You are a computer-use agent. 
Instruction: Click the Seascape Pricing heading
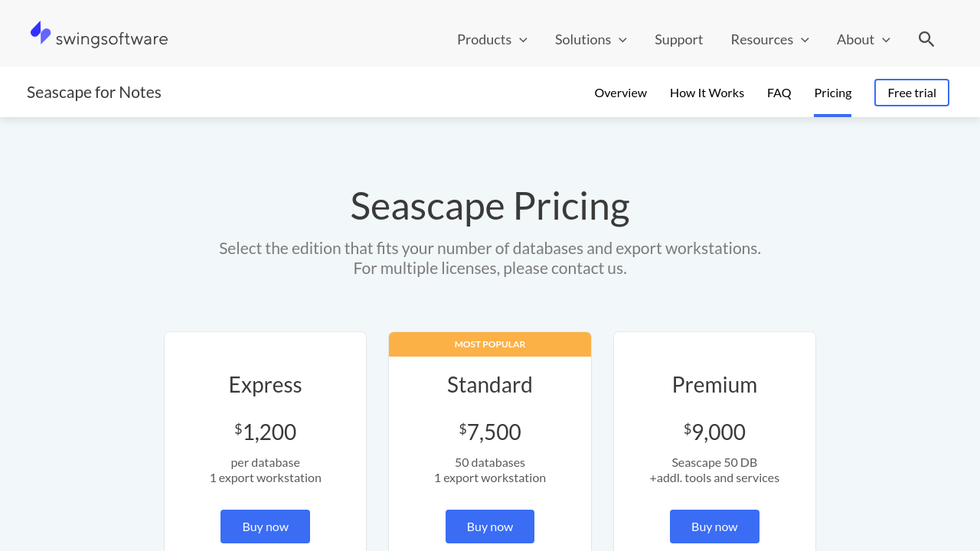490,206
